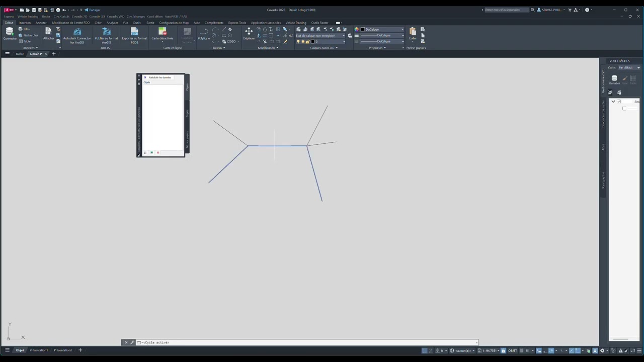Click the Partager share button

[93, 10]
